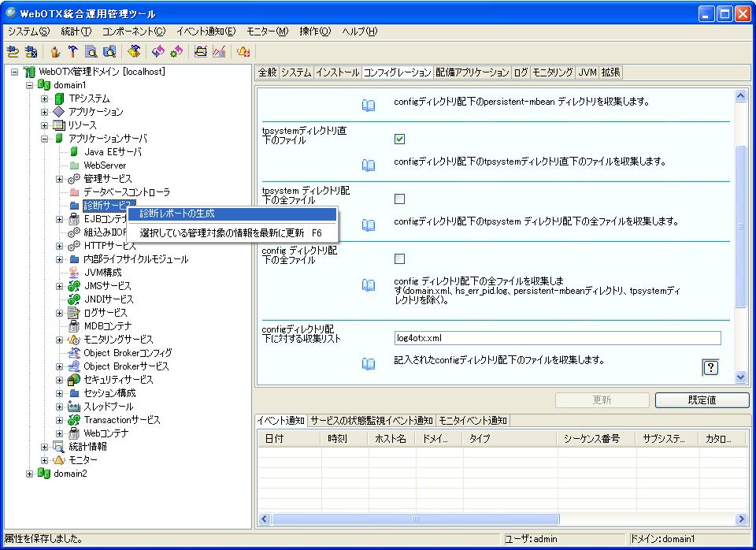The height and width of the screenshot is (550, 756).
Task: Click the log4otx.xml collection list field
Action: [558, 338]
